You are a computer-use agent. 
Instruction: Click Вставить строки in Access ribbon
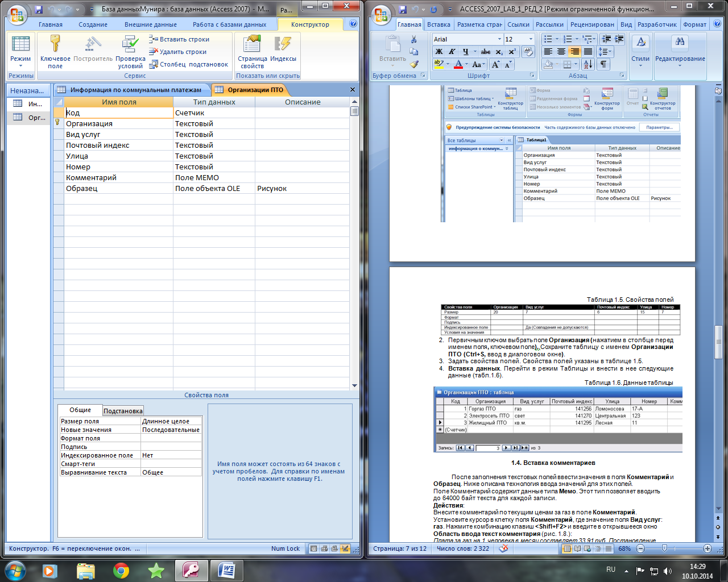(x=179, y=39)
